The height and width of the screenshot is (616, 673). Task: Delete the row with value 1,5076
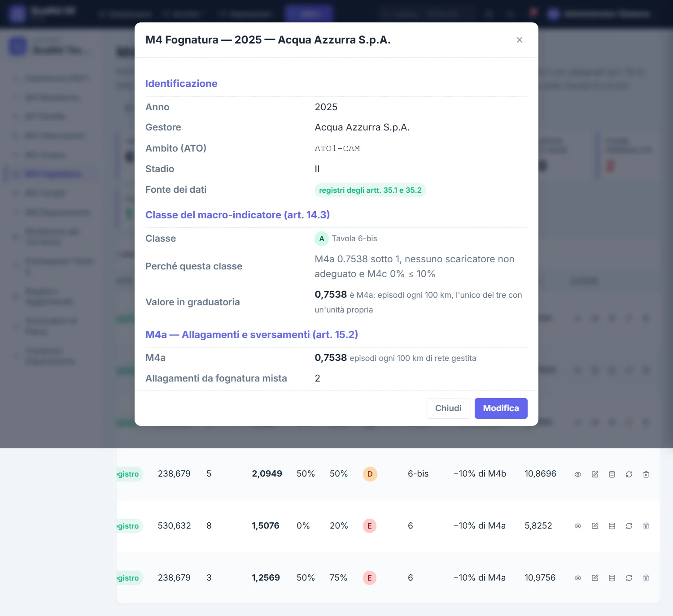[x=646, y=526]
